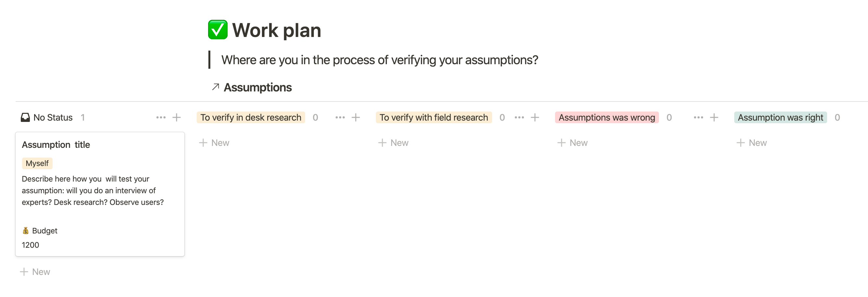Add card with plus in field research header
The height and width of the screenshot is (297, 868).
(535, 117)
